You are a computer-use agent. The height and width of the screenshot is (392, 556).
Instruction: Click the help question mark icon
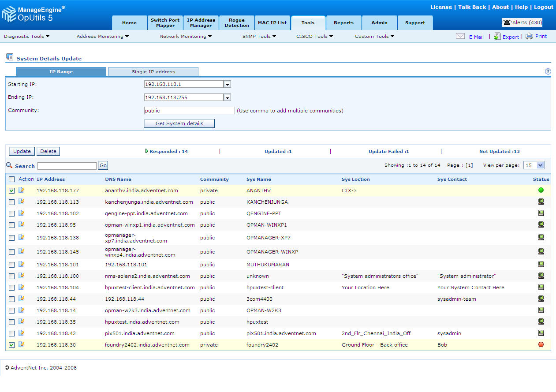pos(548,71)
